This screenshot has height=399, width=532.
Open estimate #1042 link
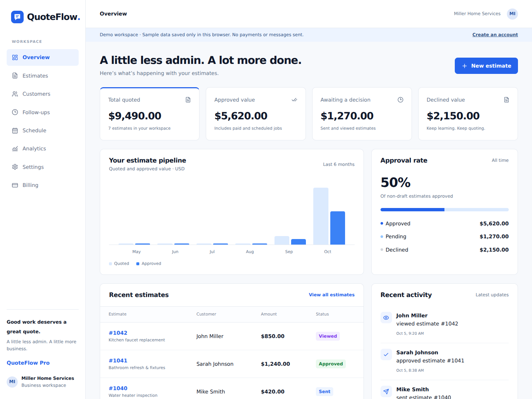click(118, 333)
